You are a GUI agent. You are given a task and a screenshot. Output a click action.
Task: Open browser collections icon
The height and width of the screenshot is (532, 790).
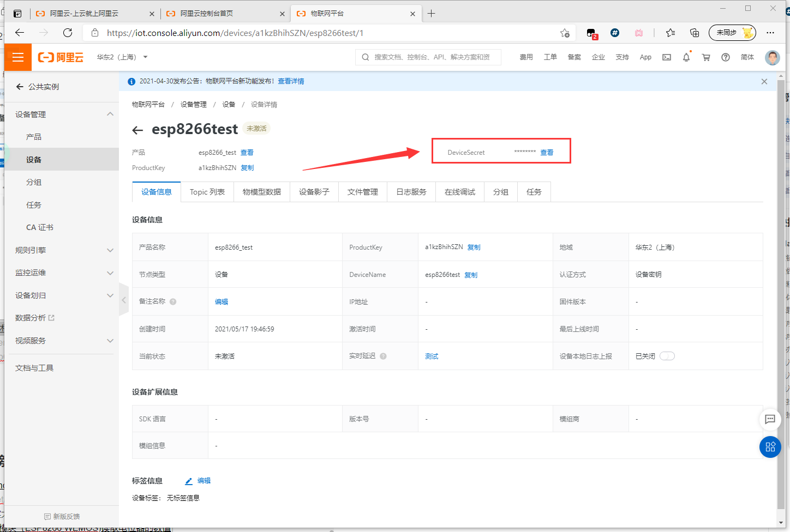click(695, 33)
